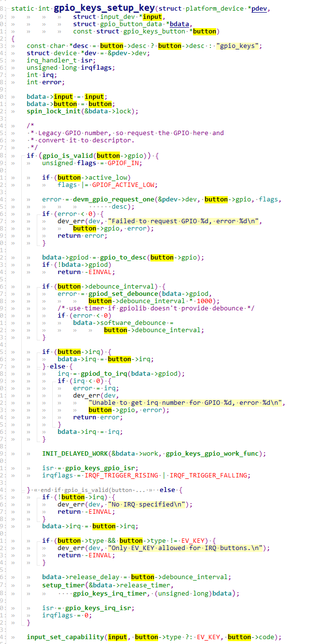Image resolution: width=324 pixels, height=644 pixels.
Task: Click the unsigned long irqflags declaration
Action: [71, 68]
